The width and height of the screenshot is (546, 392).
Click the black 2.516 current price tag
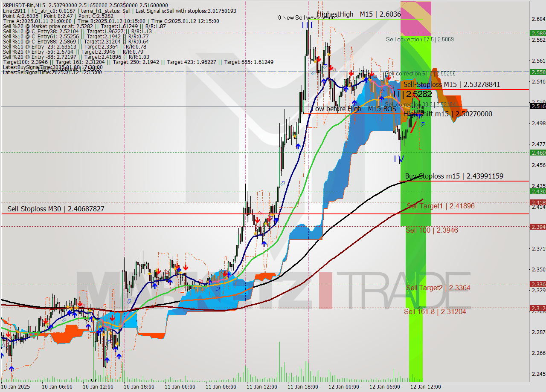(x=537, y=106)
